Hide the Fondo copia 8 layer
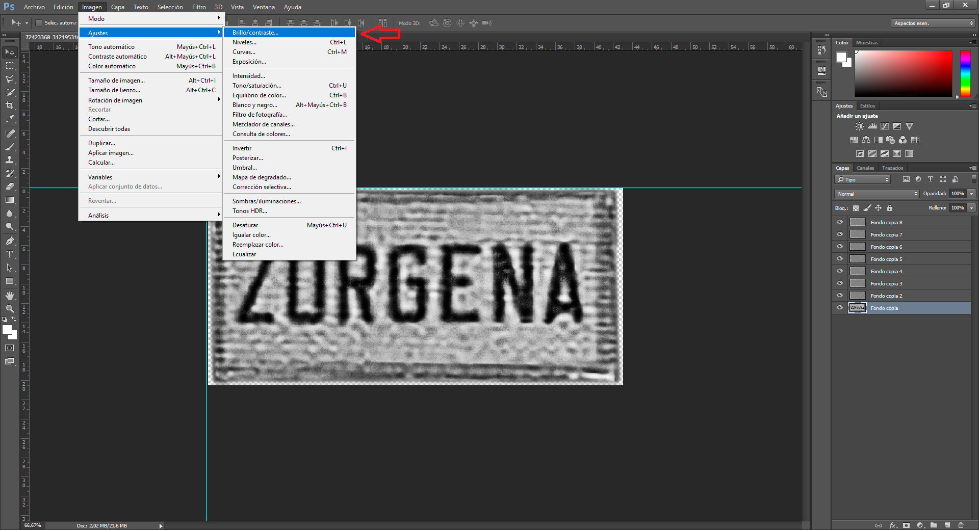The width and height of the screenshot is (980, 530). point(840,222)
